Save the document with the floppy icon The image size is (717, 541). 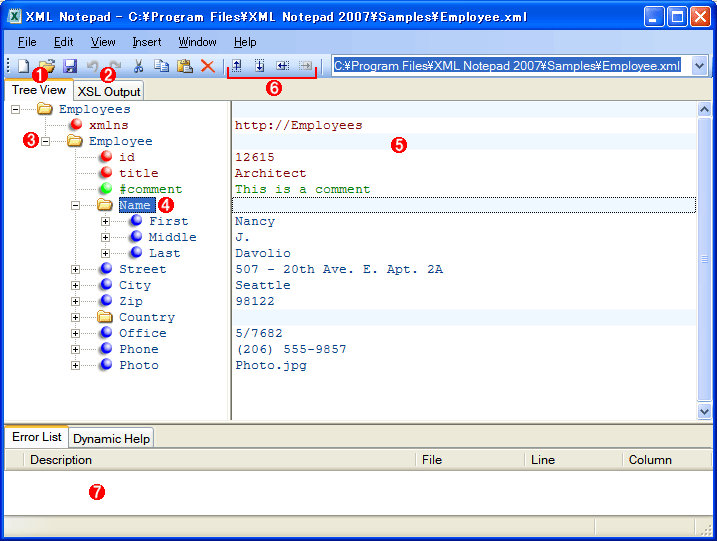pos(70,66)
